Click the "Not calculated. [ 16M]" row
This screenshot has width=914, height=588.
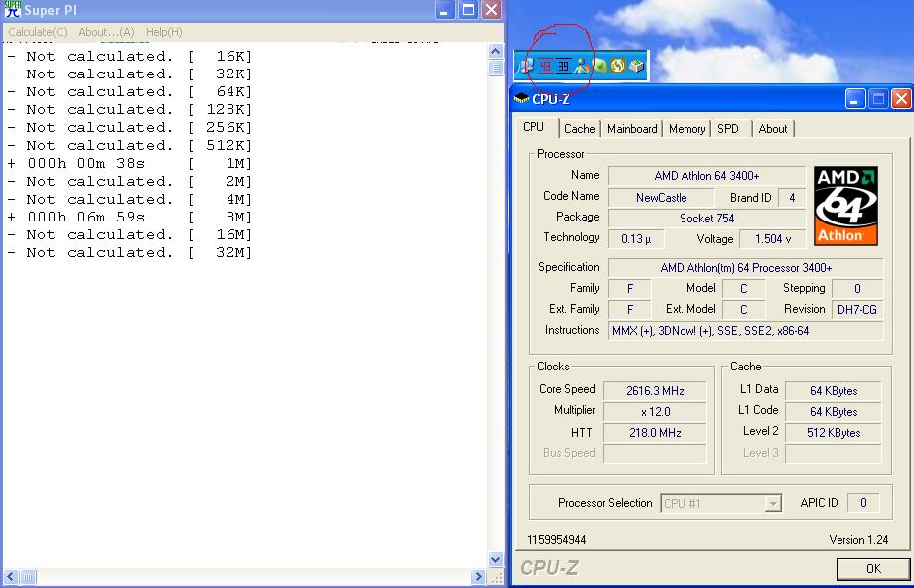(x=130, y=234)
